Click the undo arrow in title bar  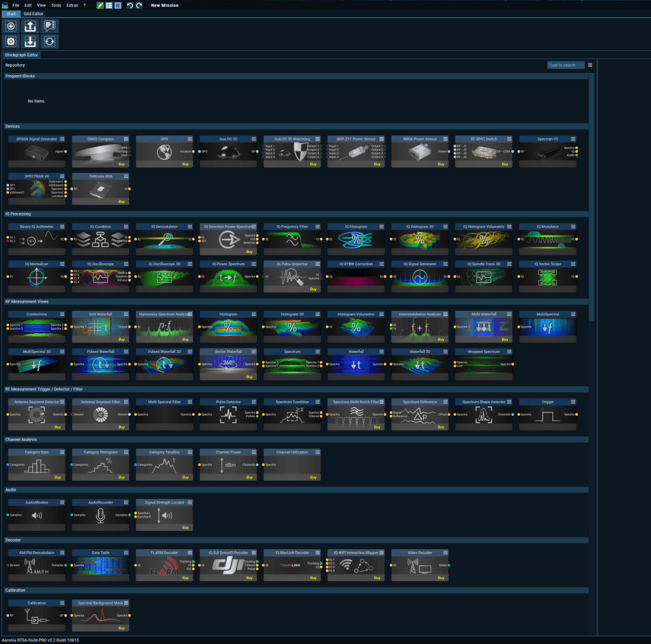(130, 5)
